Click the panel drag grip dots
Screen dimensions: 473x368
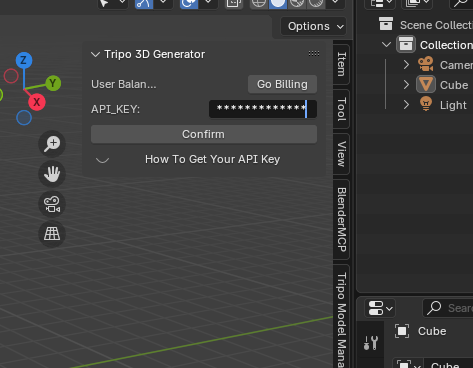pos(314,53)
